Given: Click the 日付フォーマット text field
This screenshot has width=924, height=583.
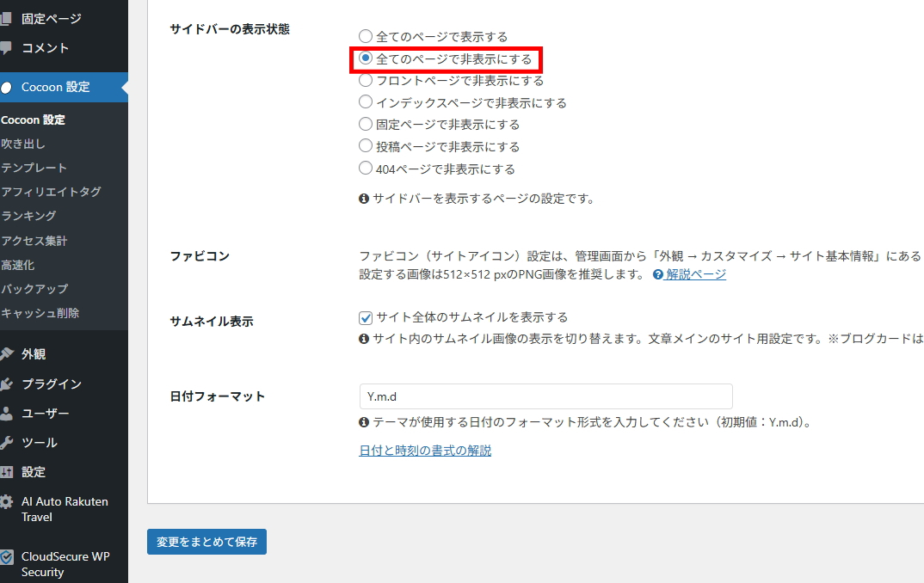Looking at the screenshot, I should point(545,396).
